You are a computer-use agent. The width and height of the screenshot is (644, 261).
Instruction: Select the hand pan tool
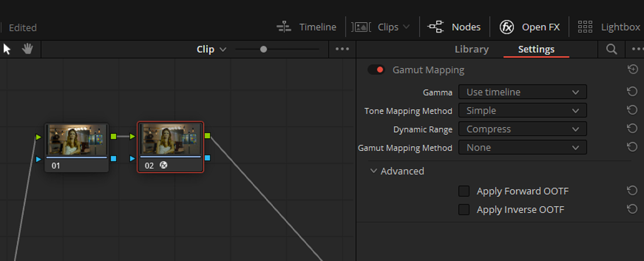(x=27, y=49)
